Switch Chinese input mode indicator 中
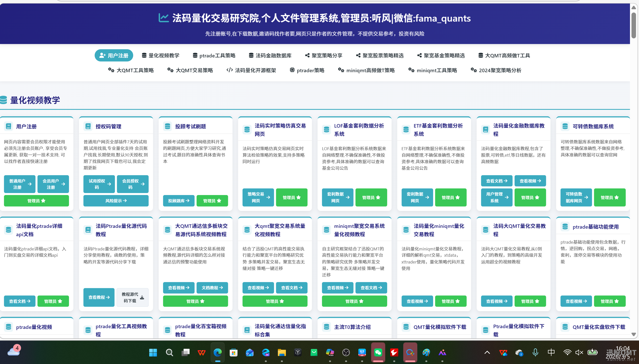639x364 pixels. tap(551, 352)
